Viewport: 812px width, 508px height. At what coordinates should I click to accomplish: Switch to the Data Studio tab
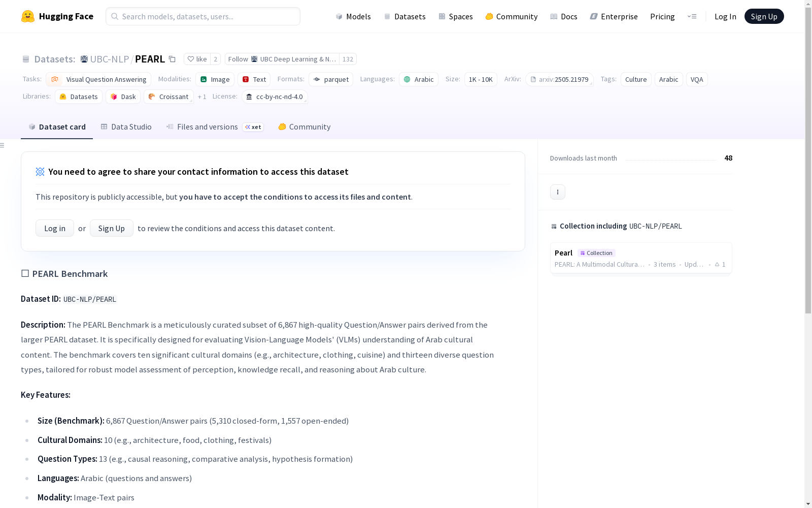click(126, 127)
